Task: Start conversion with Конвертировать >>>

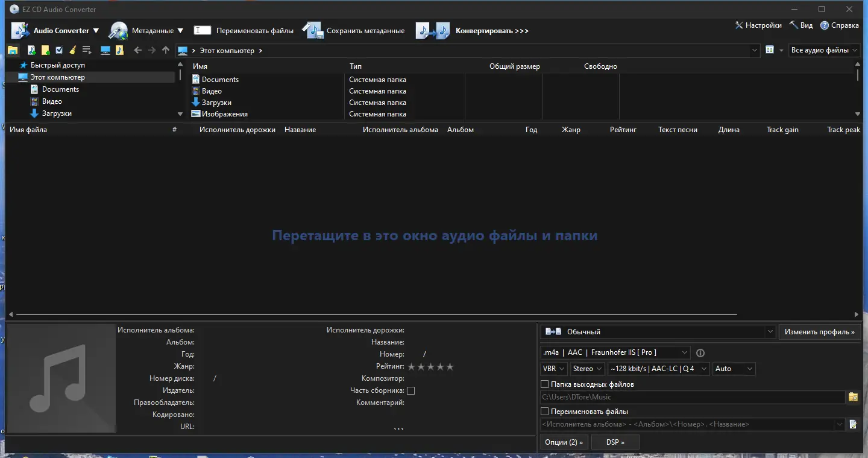Action: [472, 31]
